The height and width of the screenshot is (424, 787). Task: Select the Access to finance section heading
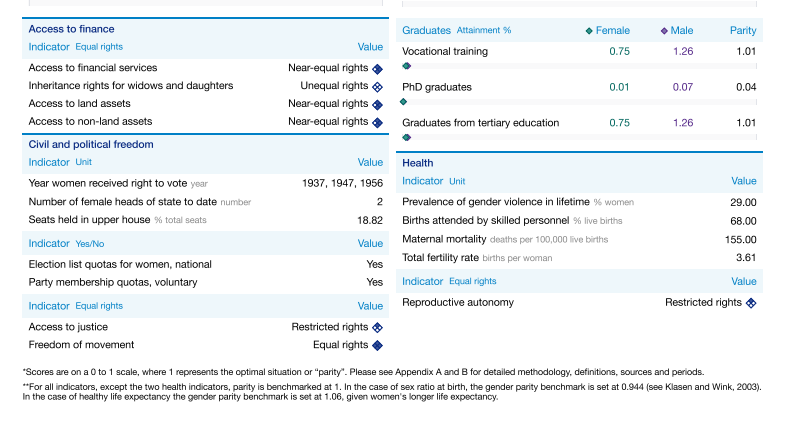pyautogui.click(x=71, y=29)
